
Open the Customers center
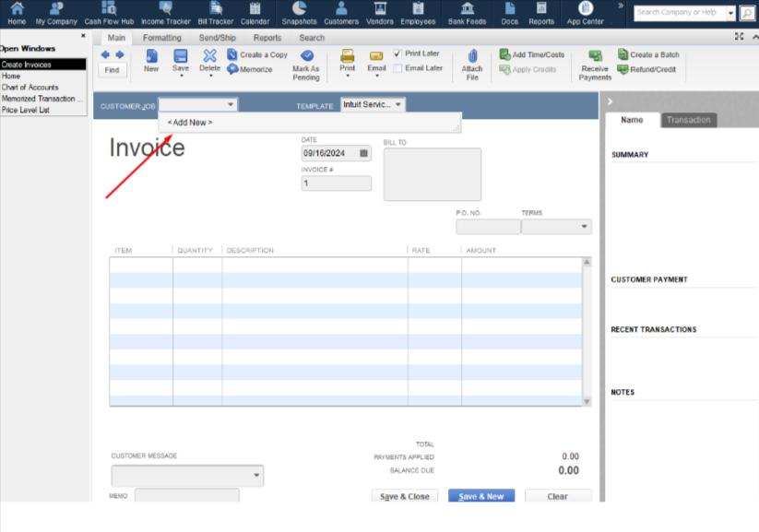[x=340, y=12]
